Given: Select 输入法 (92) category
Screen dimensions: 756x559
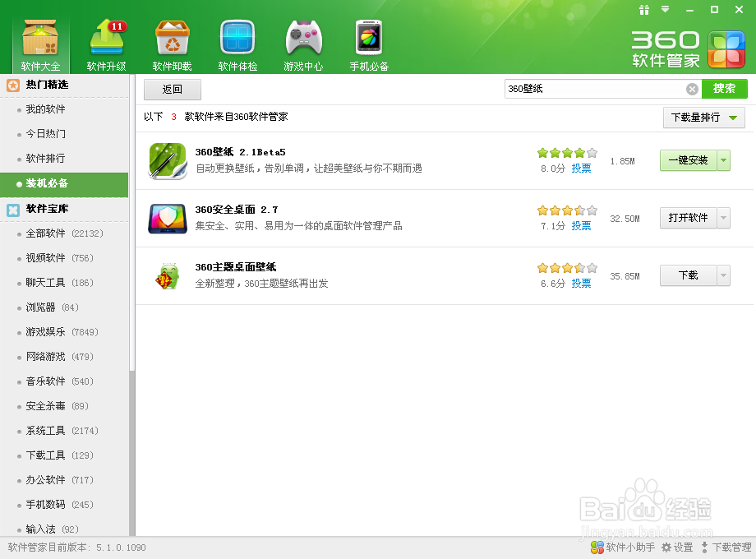Looking at the screenshot, I should click(x=52, y=529).
